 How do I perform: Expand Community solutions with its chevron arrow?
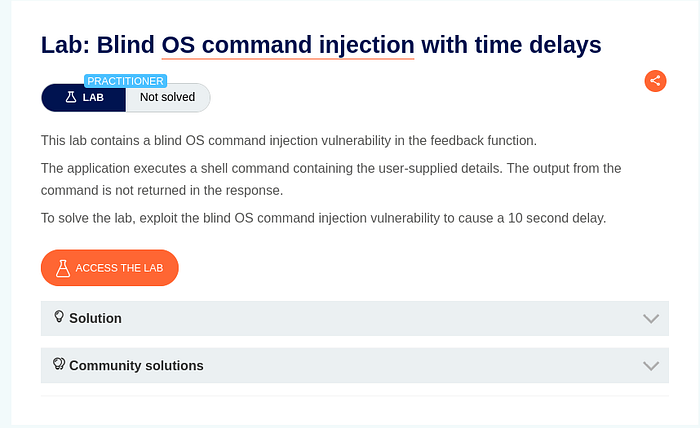pyautogui.click(x=651, y=366)
